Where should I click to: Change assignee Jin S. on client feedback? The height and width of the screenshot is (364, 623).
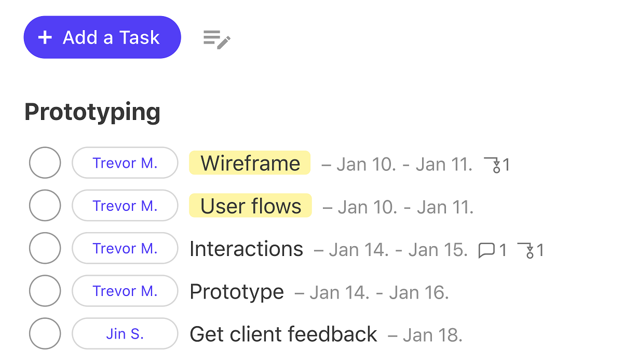coord(125,334)
